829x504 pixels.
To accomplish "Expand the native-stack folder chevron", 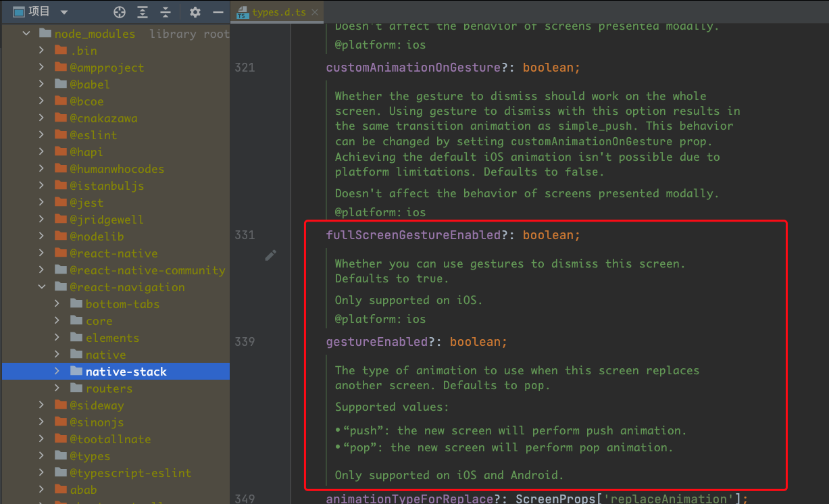I will 57,372.
